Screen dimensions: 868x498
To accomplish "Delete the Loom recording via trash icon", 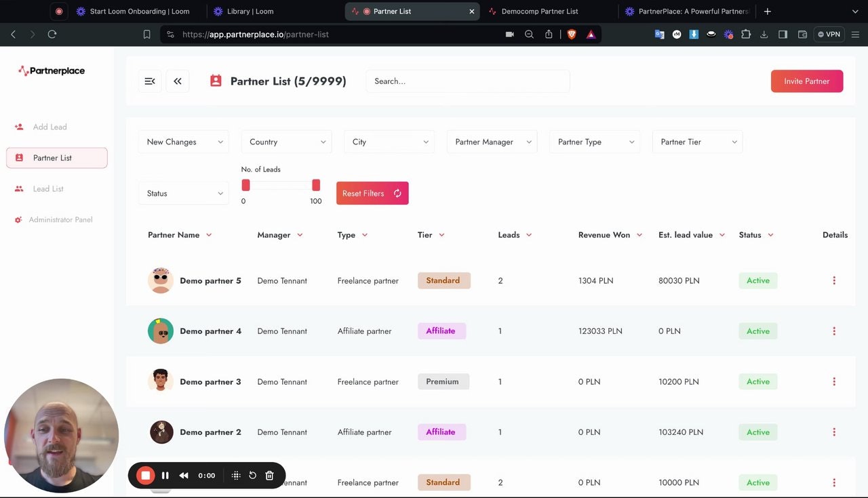I will pyautogui.click(x=269, y=475).
